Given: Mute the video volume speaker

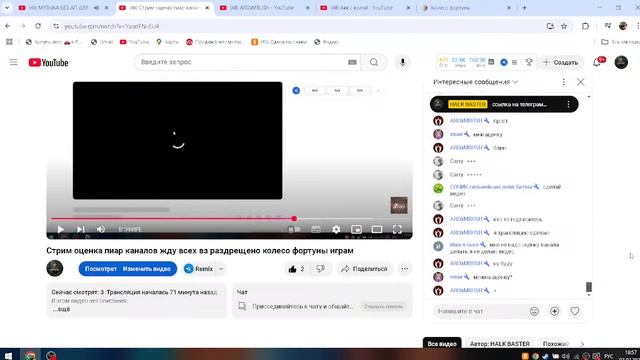Looking at the screenshot, I should click(x=101, y=229).
